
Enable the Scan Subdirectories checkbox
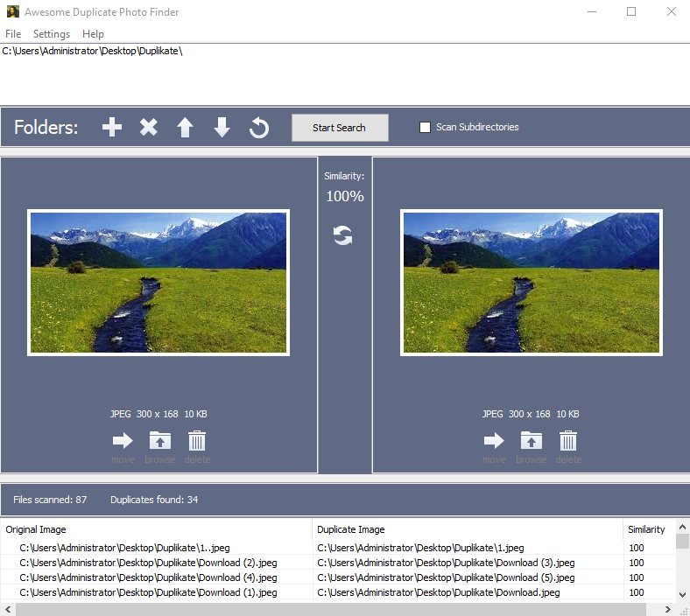[425, 127]
